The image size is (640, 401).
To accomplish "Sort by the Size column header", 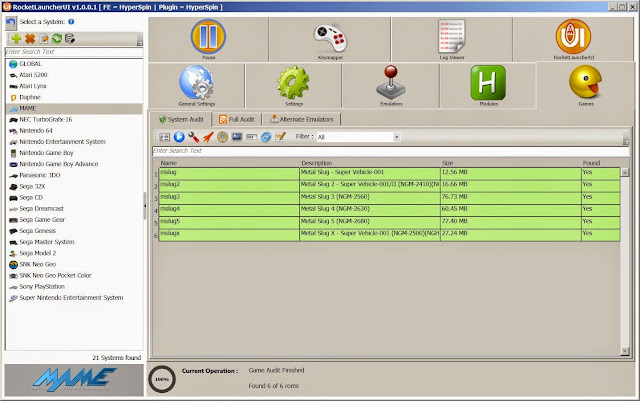I will (x=511, y=163).
